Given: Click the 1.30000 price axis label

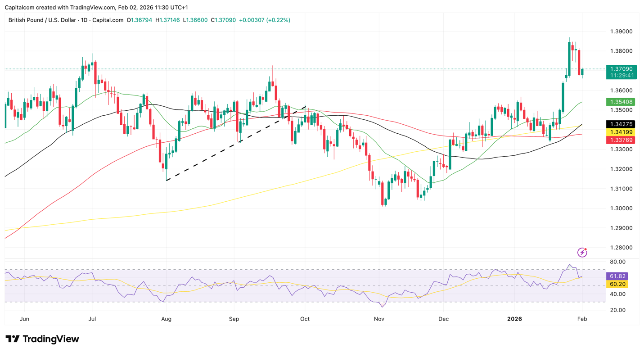Looking at the screenshot, I should [621, 208].
